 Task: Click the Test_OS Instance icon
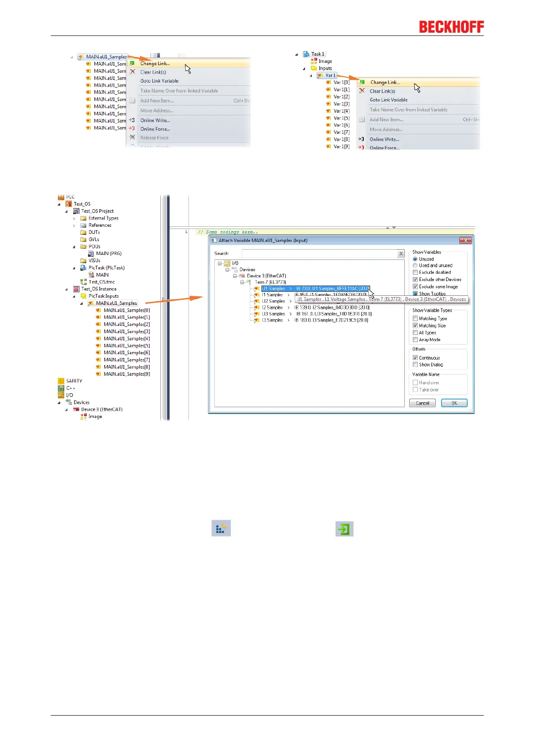[x=76, y=289]
